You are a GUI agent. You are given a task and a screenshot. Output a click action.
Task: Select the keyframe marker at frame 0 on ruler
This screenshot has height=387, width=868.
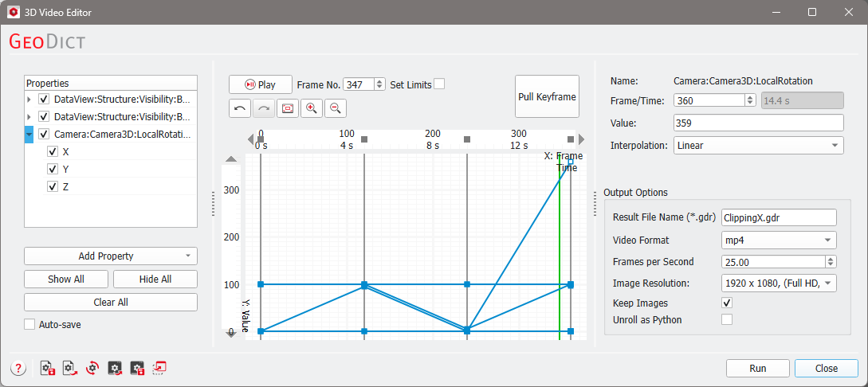261,139
